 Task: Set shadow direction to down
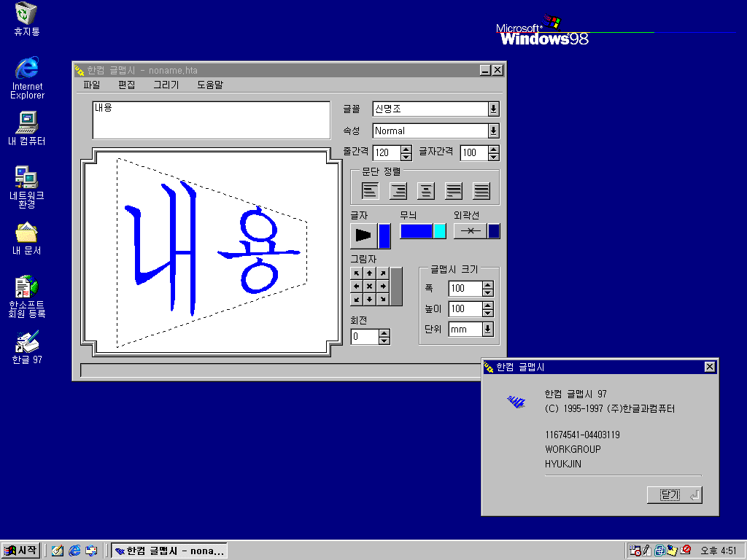(369, 299)
